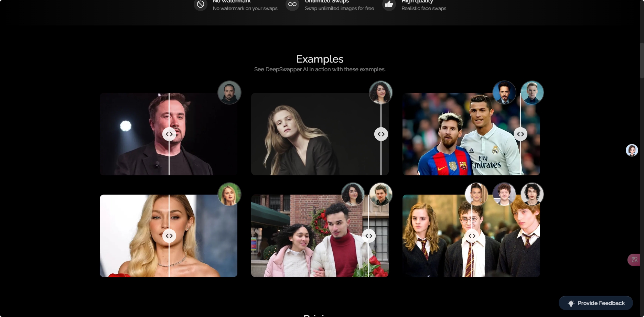The image size is (644, 317).
Task: Select the face avatar above spotlight stage example
Action: coord(229,92)
